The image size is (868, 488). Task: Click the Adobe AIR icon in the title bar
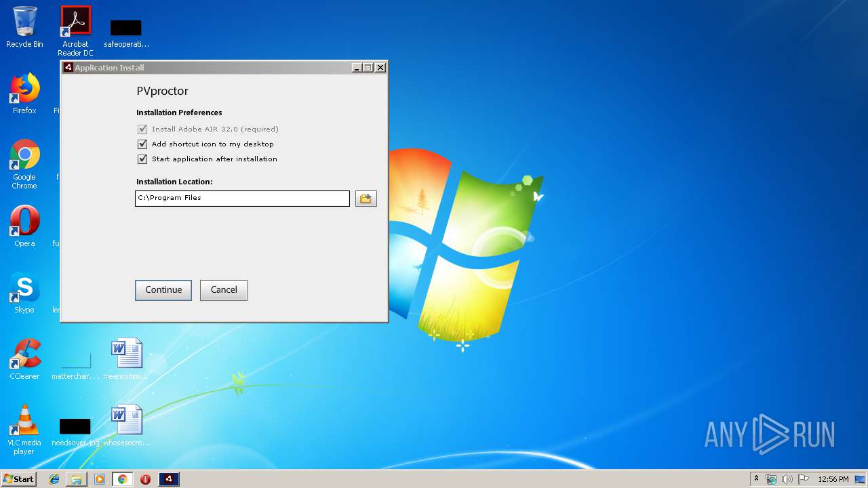[x=68, y=68]
